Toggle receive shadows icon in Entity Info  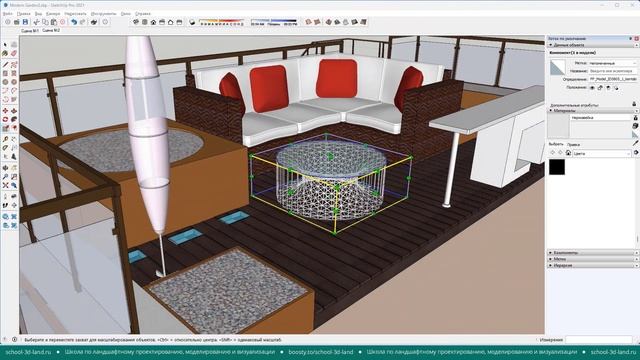[608, 87]
